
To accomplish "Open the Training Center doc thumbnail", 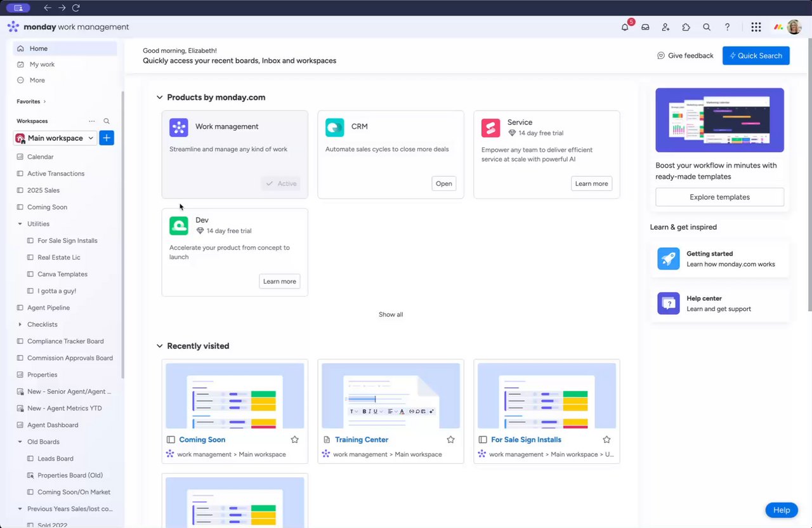I will pyautogui.click(x=391, y=396).
